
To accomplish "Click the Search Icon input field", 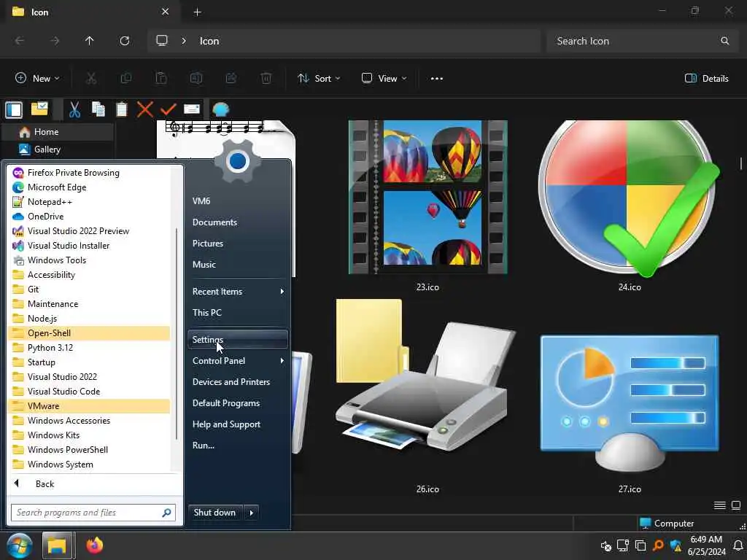I will pos(642,41).
